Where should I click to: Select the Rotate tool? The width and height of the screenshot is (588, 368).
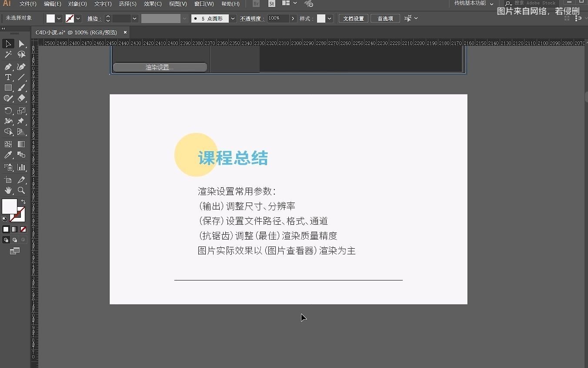(x=8, y=111)
